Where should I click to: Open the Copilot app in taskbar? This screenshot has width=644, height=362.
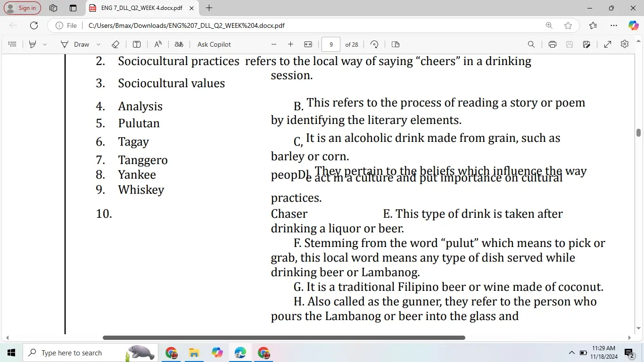pyautogui.click(x=217, y=353)
